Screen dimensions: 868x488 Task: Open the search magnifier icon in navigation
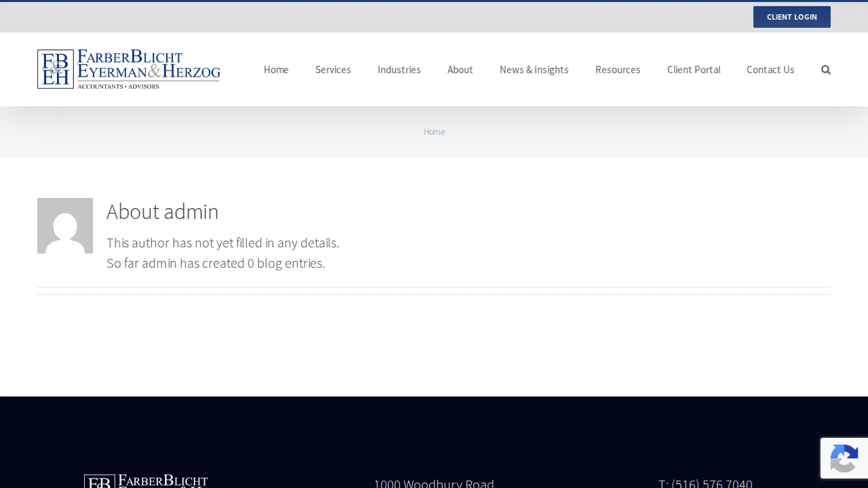825,70
